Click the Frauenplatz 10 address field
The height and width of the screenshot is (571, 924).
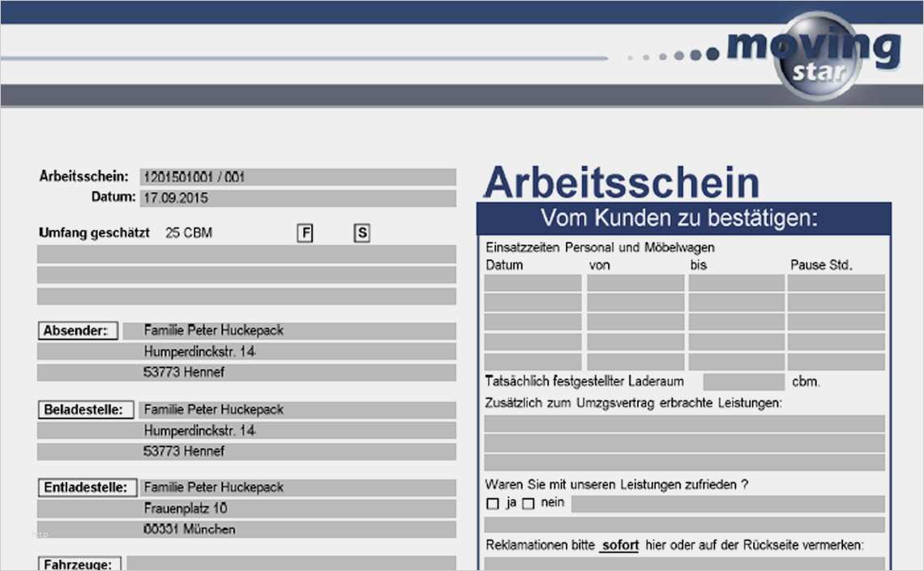[297, 509]
